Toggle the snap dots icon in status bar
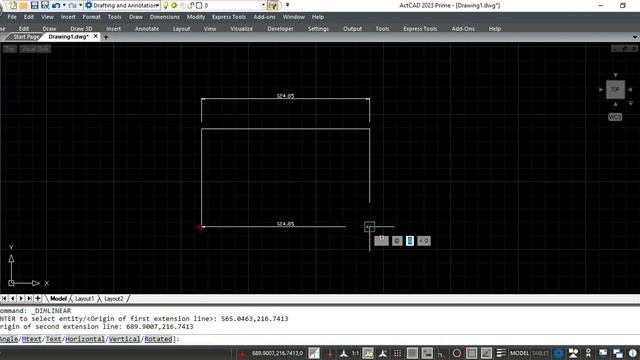Viewport: 640px width, 360px height. (x=397, y=353)
